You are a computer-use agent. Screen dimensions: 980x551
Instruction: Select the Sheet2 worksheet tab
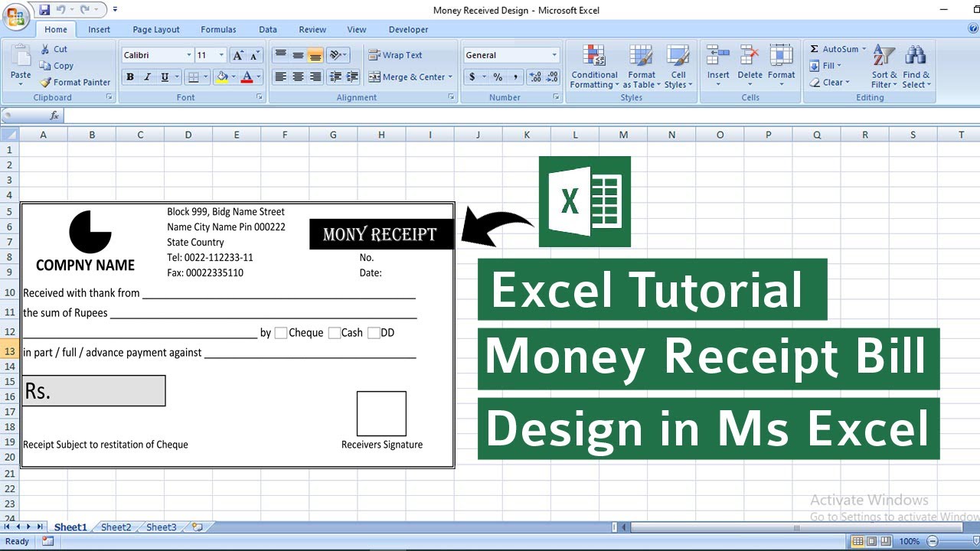pyautogui.click(x=116, y=527)
